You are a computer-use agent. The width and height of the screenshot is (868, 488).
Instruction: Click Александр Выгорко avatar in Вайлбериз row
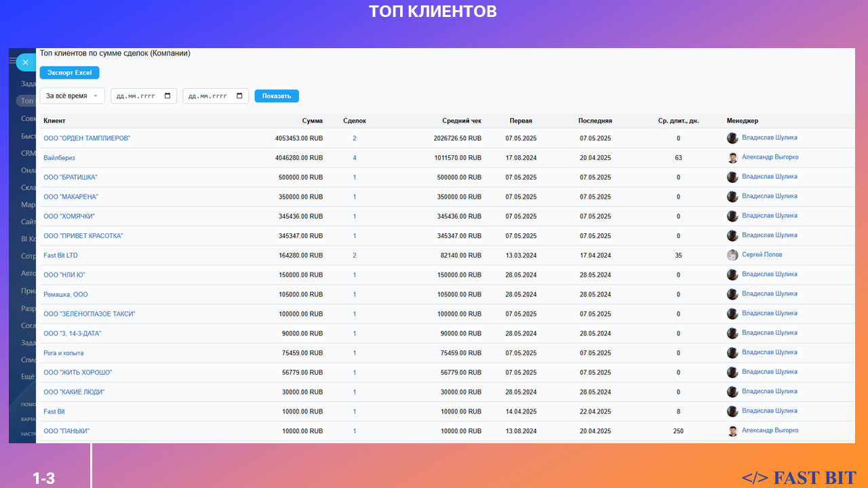click(732, 158)
